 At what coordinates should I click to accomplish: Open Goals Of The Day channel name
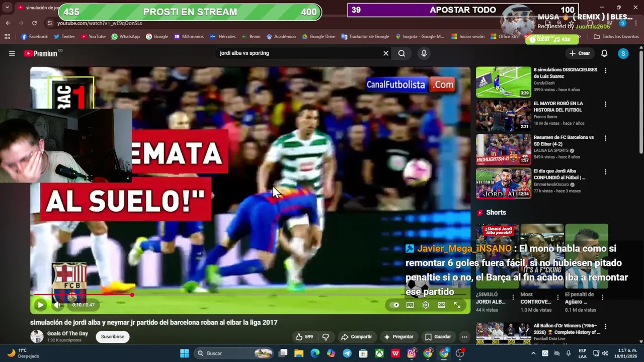click(x=67, y=333)
